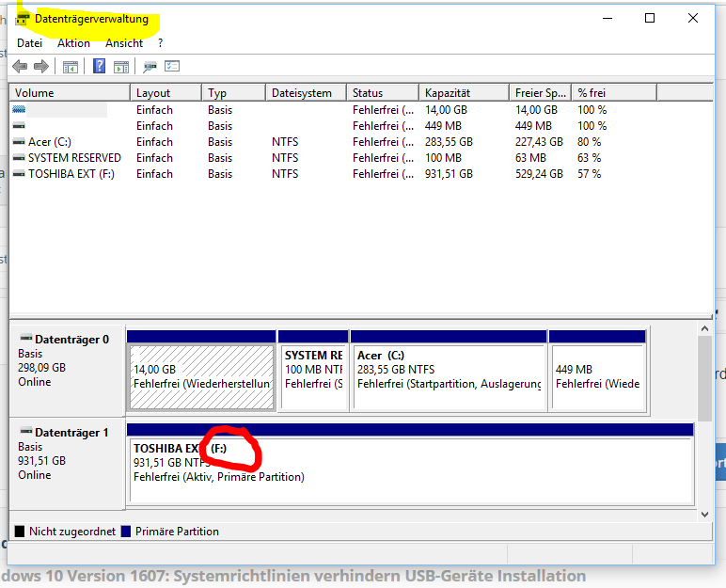Click the TOSHIBA EXT (F:) volume drive icon
Viewport: 726px width, 588px height.
tap(19, 174)
